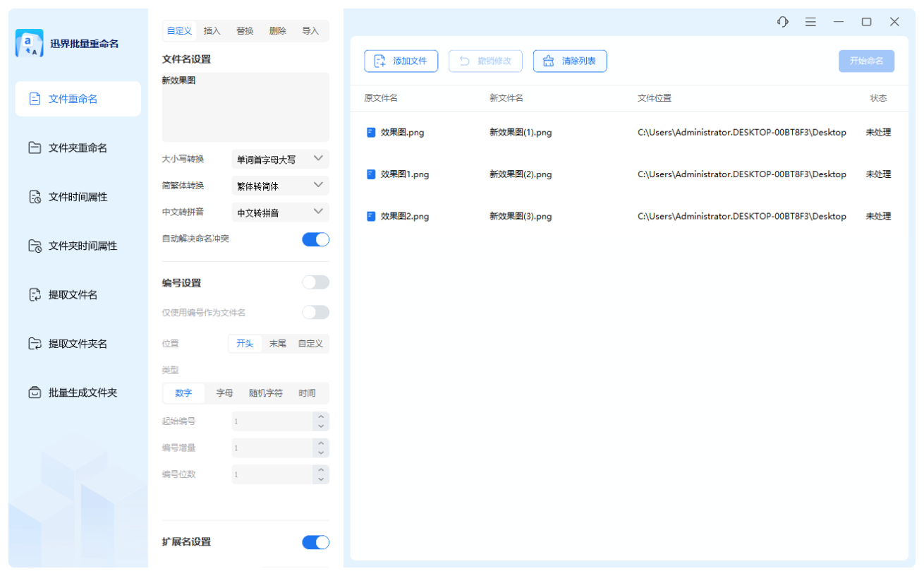
Task: Open 文件夹时间属性 using its icon
Action: 35,246
